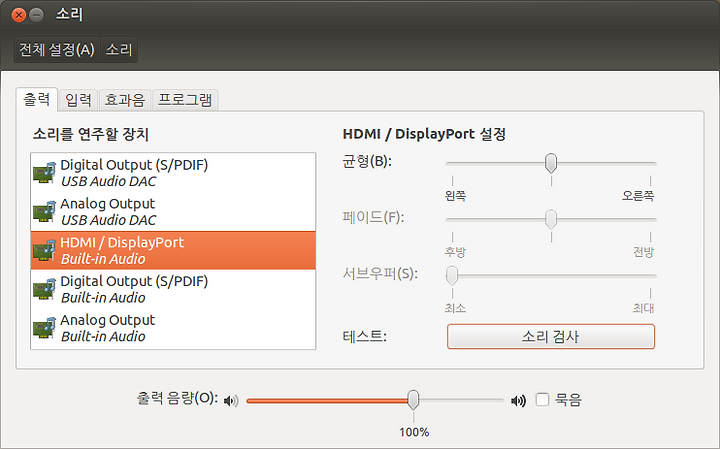Screen dimensions: 720x449
Task: Click the sound card icon beside Analog Output Built-in Audio
Action: click(x=45, y=328)
